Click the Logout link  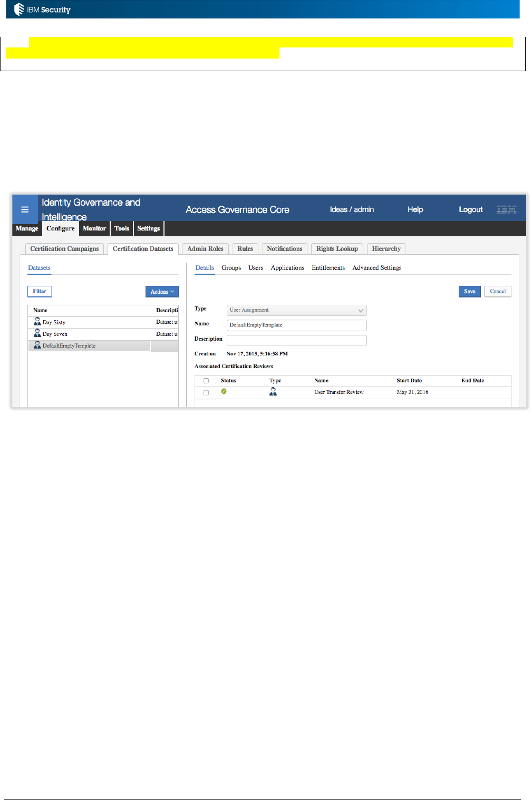pyautogui.click(x=471, y=209)
